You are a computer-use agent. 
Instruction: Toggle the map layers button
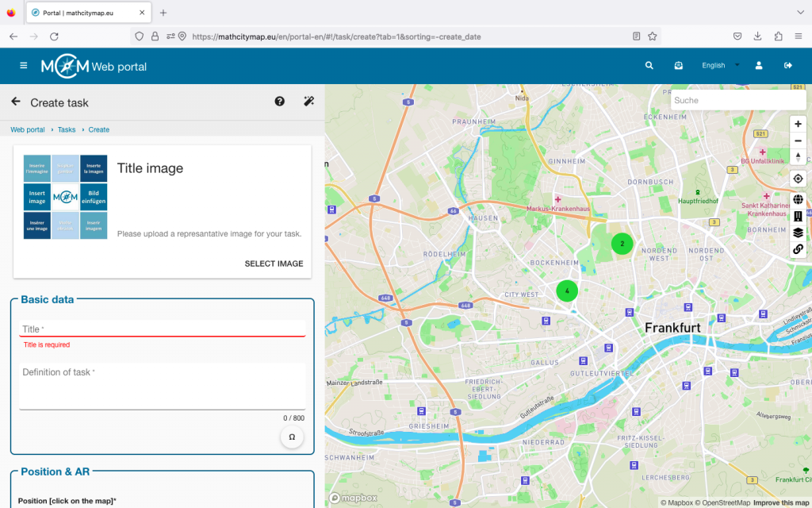click(798, 233)
